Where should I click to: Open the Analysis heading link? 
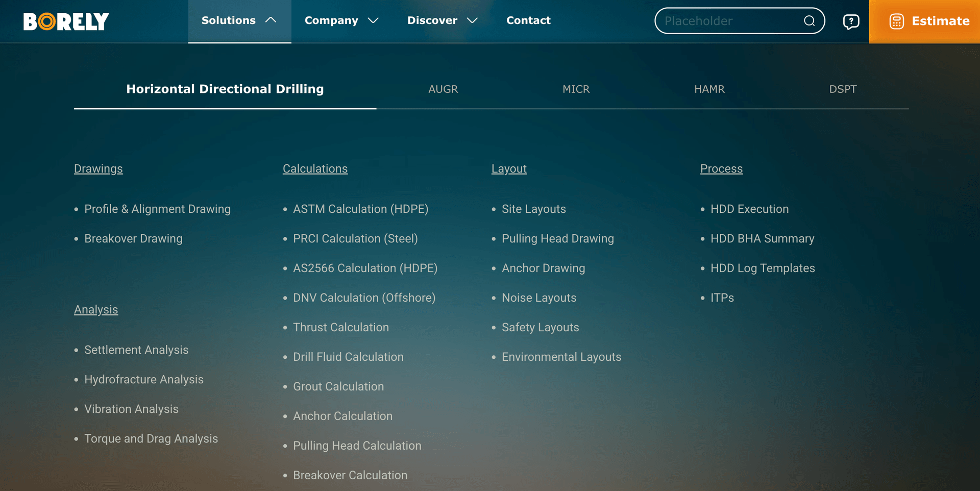96,310
